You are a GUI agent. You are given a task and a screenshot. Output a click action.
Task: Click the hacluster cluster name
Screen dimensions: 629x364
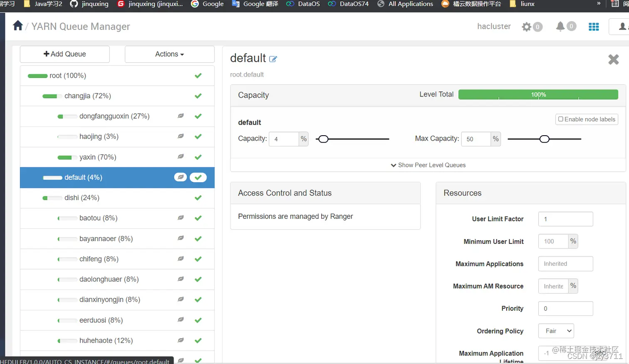pos(494,26)
